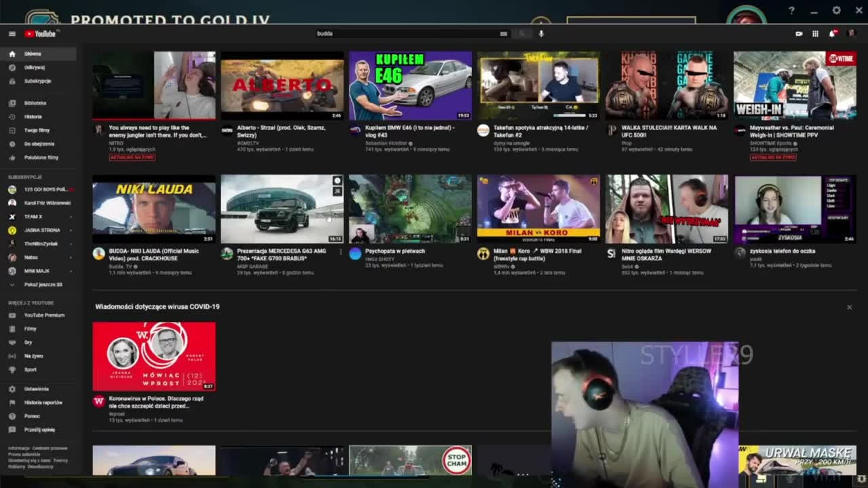Open the Na żywo live section
The image size is (868, 488).
33,356
